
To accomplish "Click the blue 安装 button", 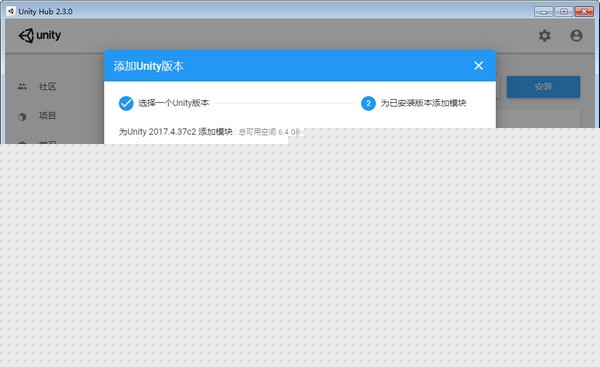I will [543, 86].
